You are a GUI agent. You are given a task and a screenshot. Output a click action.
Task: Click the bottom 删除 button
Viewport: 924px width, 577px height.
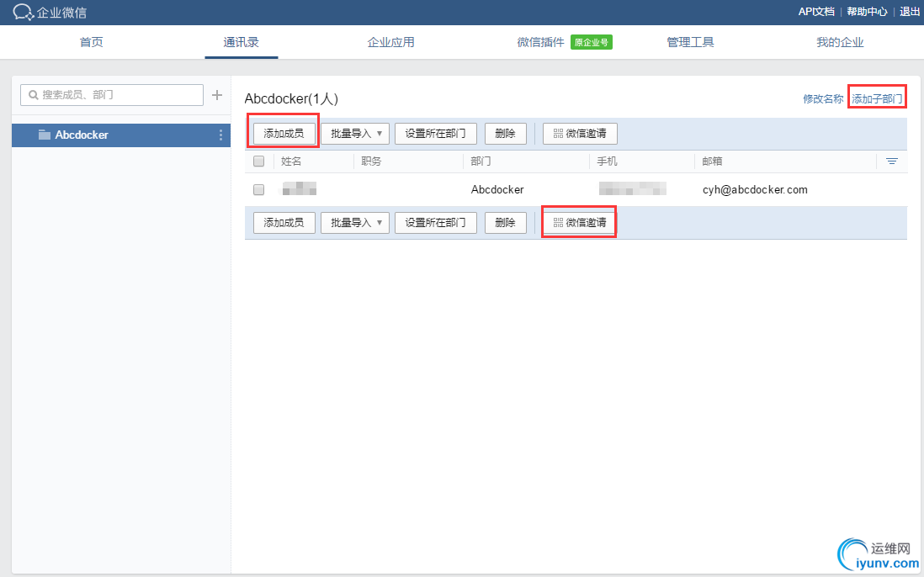[x=506, y=223]
